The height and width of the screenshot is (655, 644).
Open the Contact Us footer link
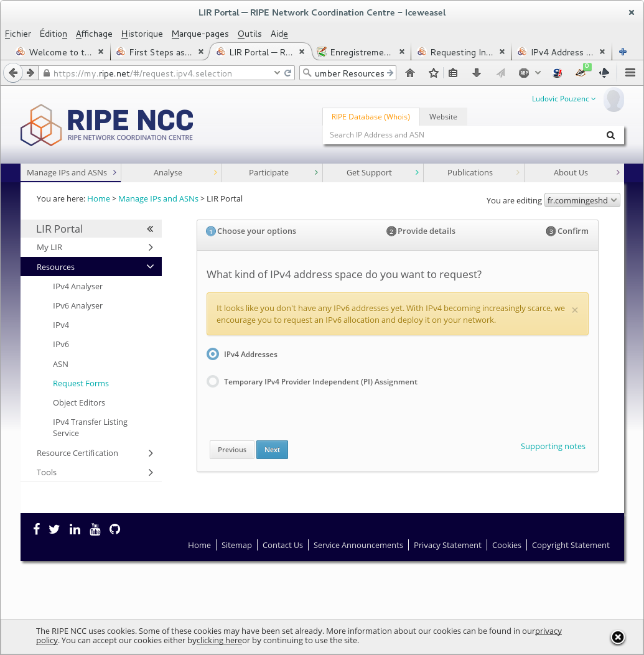282,545
